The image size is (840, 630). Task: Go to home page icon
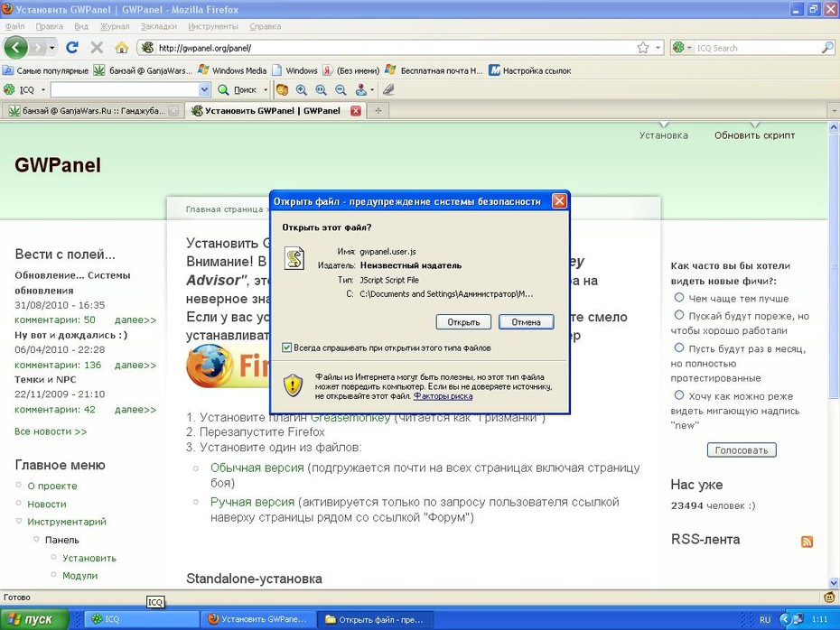pyautogui.click(x=122, y=48)
